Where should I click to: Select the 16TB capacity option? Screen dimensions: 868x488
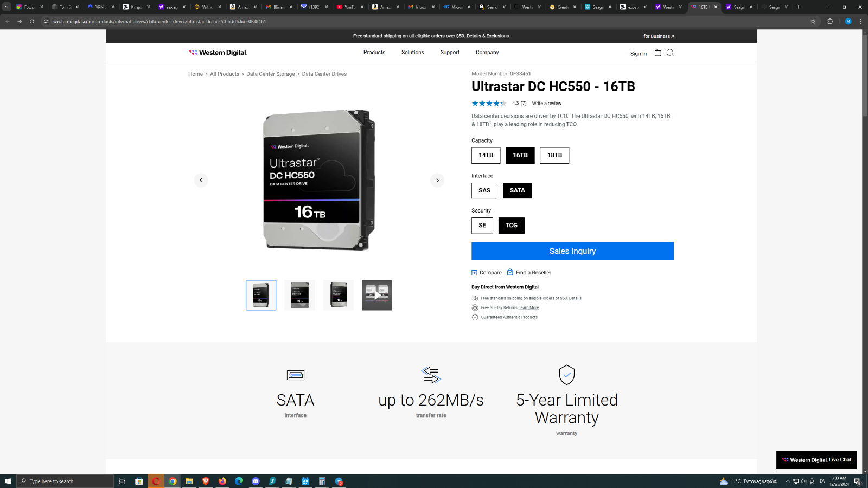point(520,156)
